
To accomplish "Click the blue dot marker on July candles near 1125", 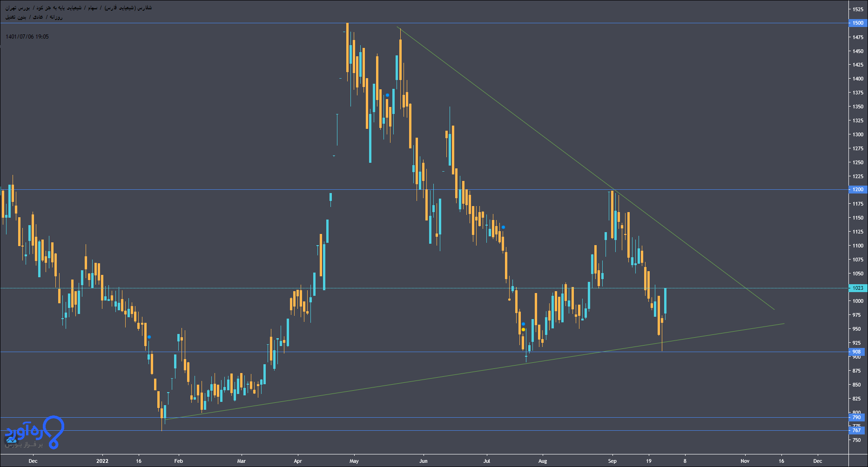I will 503,227.
